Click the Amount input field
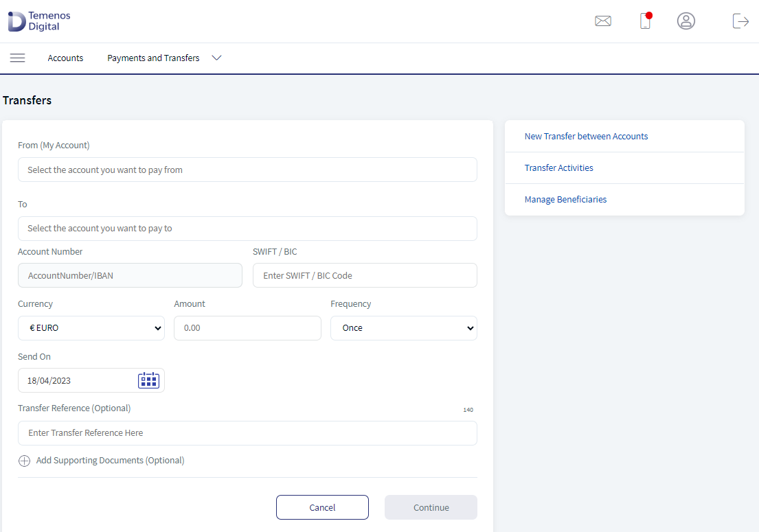The height and width of the screenshot is (532, 759). coord(247,328)
